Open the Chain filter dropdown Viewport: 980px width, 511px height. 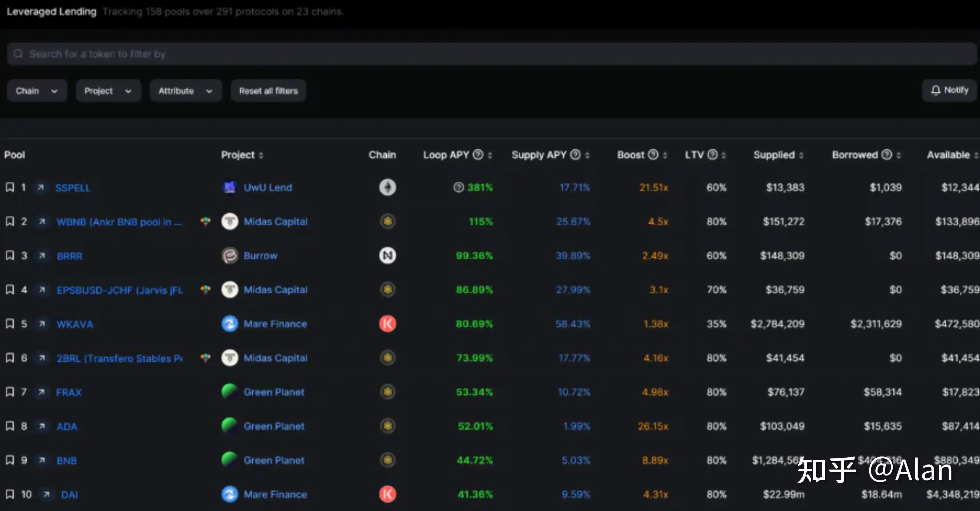pos(37,91)
